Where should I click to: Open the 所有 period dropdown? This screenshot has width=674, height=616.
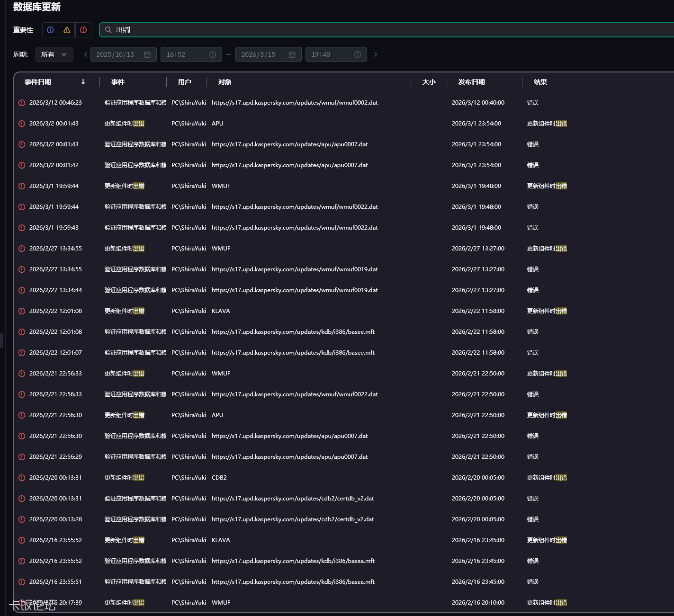(54, 54)
